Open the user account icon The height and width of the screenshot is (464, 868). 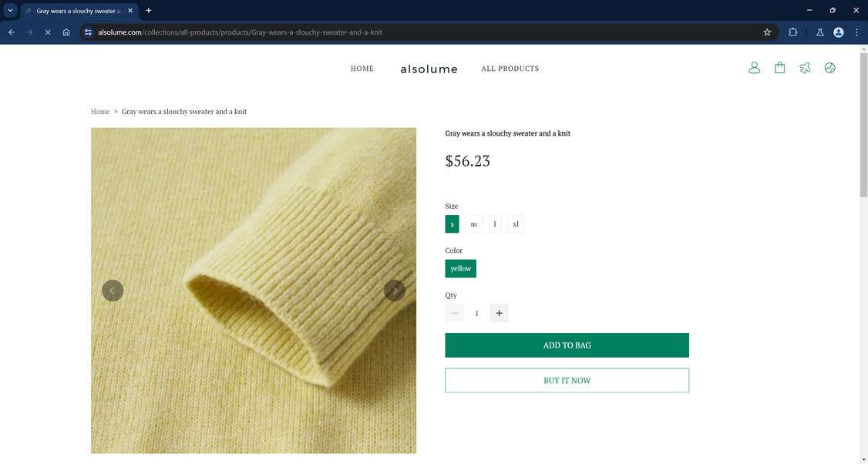click(754, 68)
